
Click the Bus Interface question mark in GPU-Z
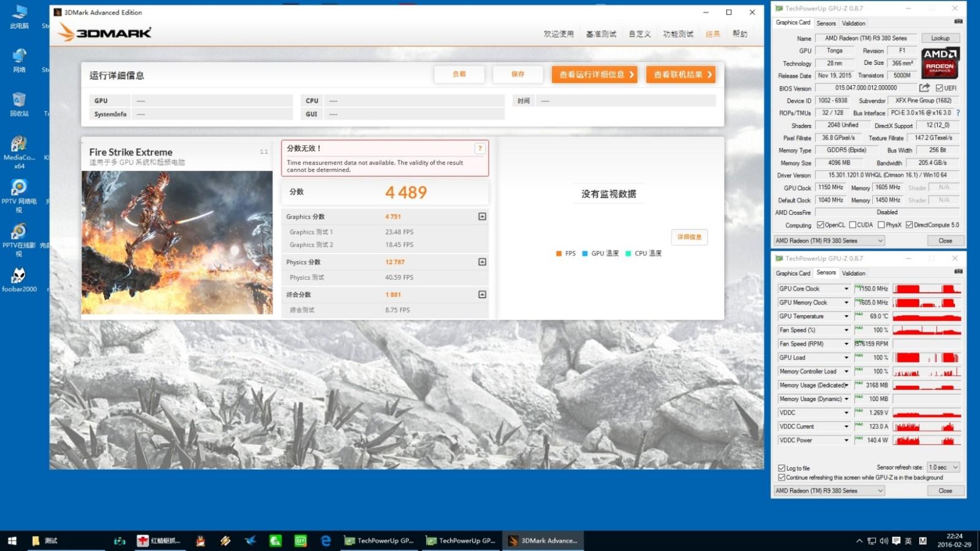point(958,113)
